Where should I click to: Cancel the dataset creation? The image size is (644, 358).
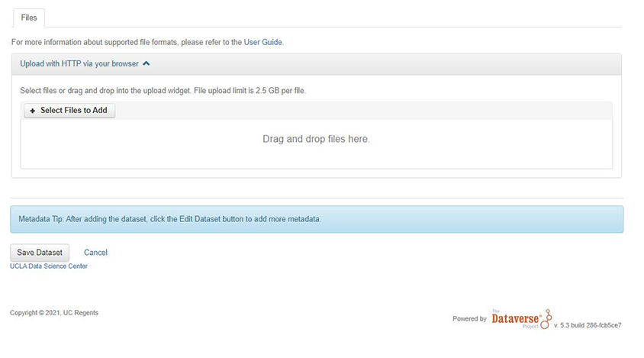coord(95,253)
